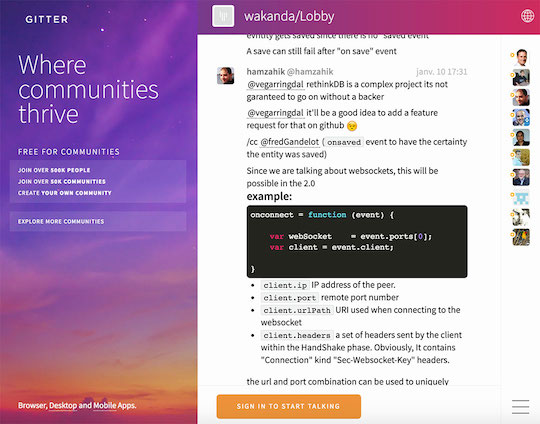The width and height of the screenshot is (540, 424).
Task: Select the pixel-art invader roster avatar
Action: (x=521, y=197)
